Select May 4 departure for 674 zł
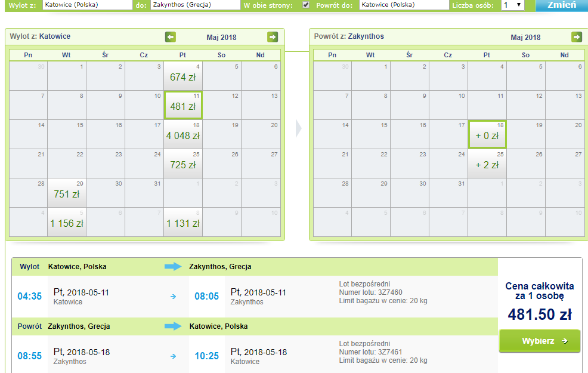 tap(183, 76)
